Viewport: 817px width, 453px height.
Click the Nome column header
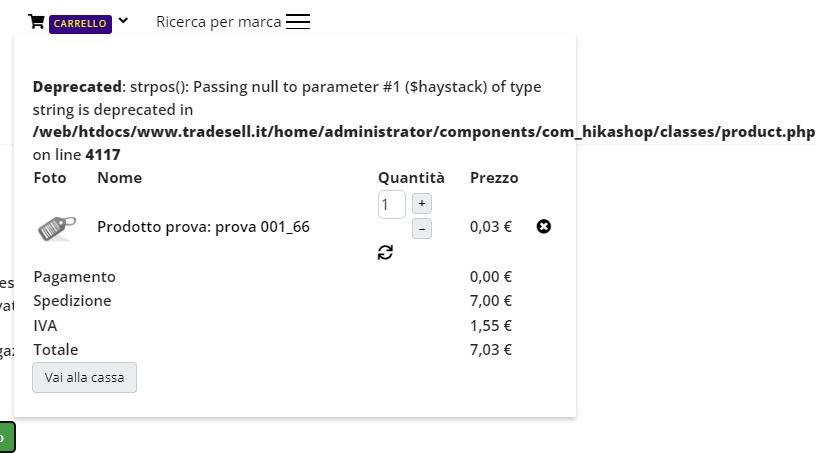pos(119,178)
